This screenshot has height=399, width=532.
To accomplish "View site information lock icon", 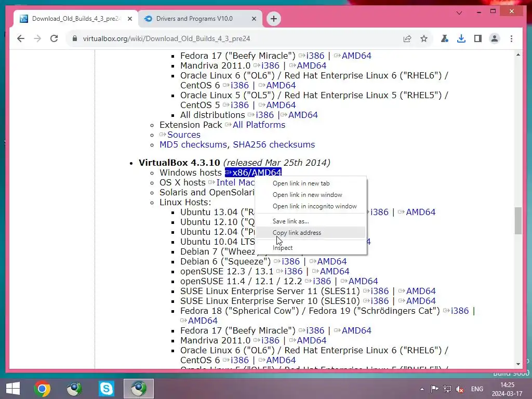I will click(75, 38).
